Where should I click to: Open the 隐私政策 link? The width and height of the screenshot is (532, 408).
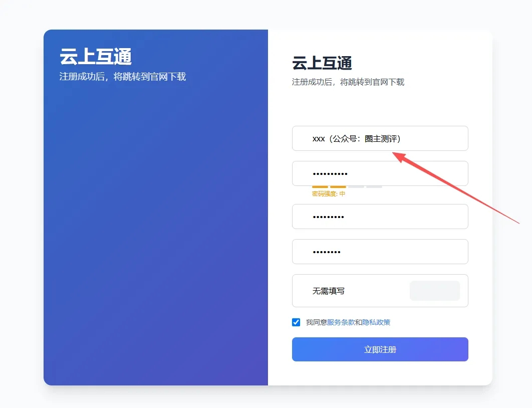(x=376, y=322)
